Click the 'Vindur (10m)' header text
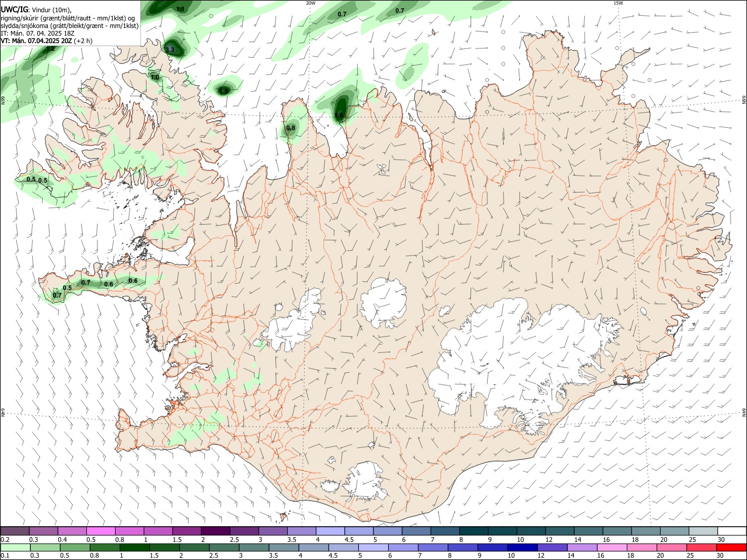The image size is (747, 560). click(51, 9)
